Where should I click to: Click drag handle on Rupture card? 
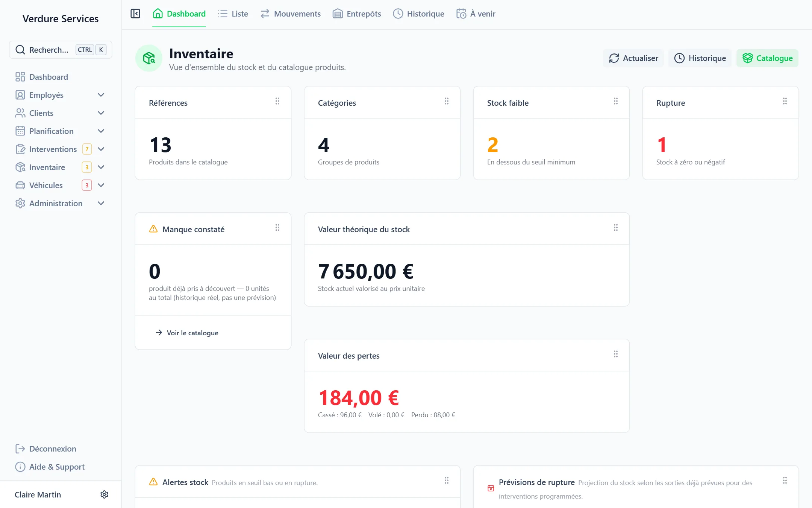tap(785, 101)
